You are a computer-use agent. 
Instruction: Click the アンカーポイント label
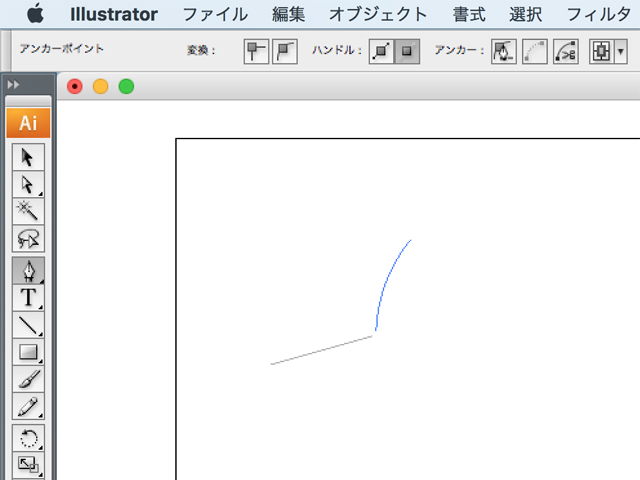point(62,49)
